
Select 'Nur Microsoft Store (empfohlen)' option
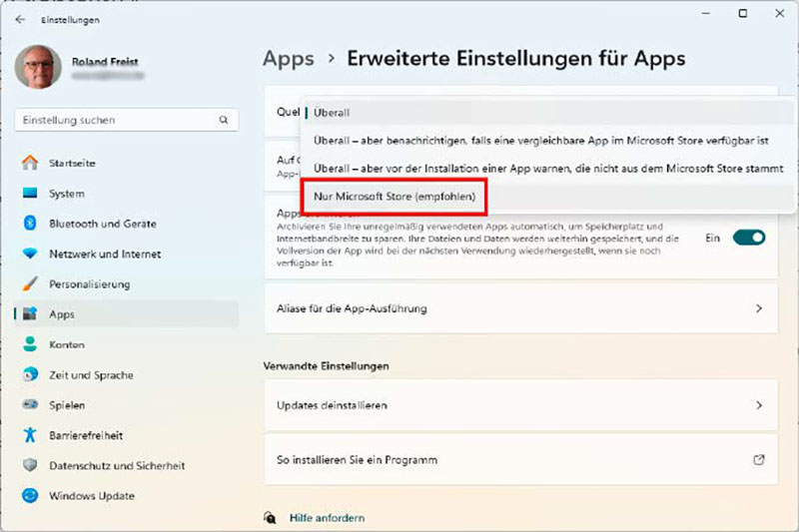395,197
